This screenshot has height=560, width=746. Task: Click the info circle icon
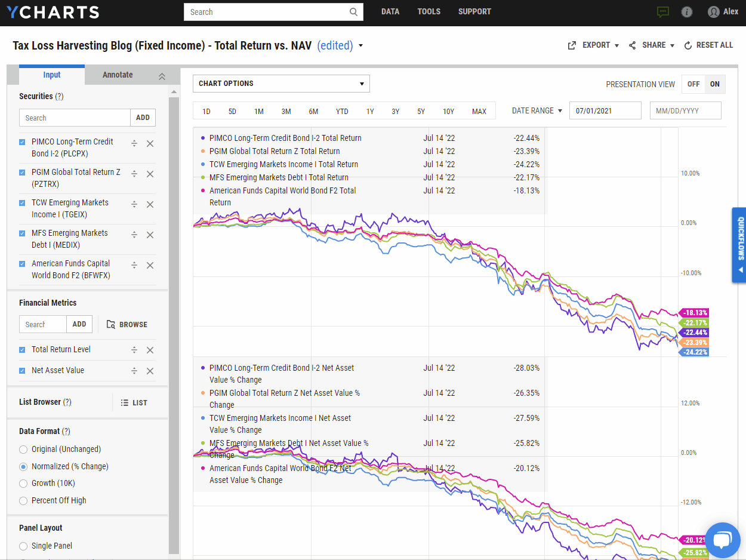[686, 11]
